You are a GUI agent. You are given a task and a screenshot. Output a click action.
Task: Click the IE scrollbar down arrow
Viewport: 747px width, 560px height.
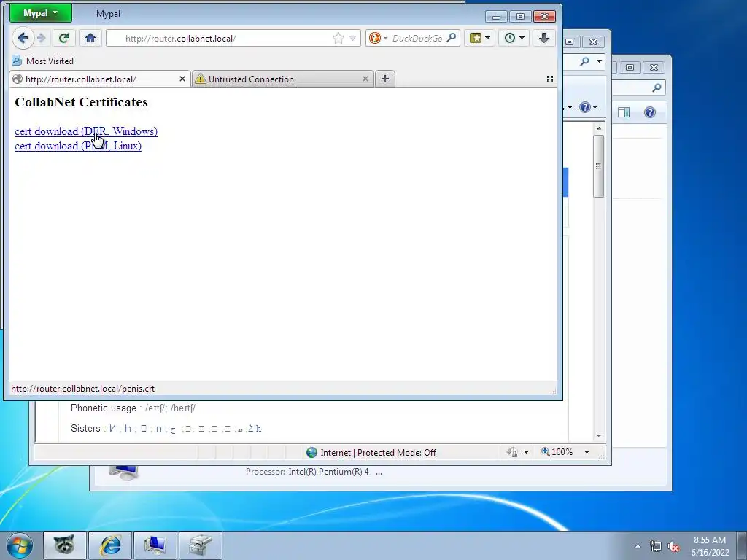599,436
